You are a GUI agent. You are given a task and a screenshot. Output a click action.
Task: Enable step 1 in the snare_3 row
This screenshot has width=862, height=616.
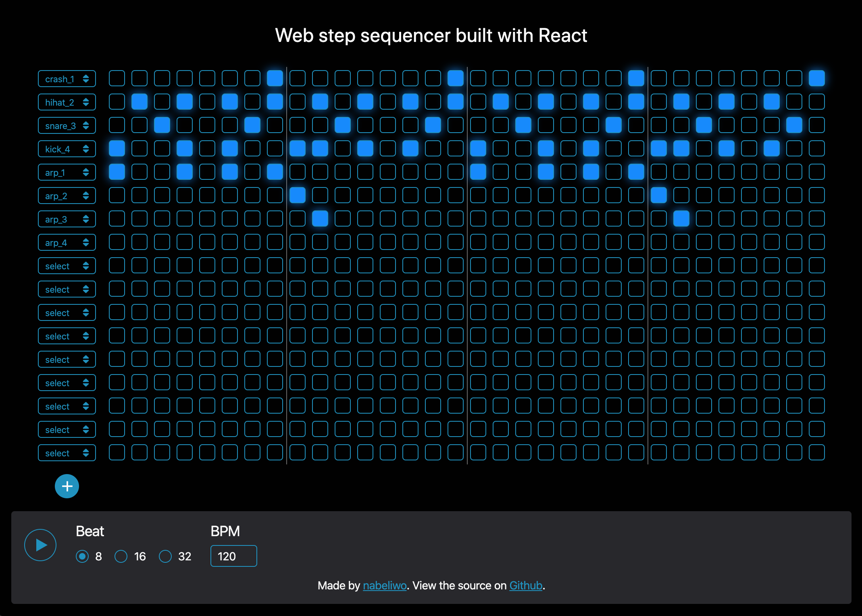click(117, 125)
